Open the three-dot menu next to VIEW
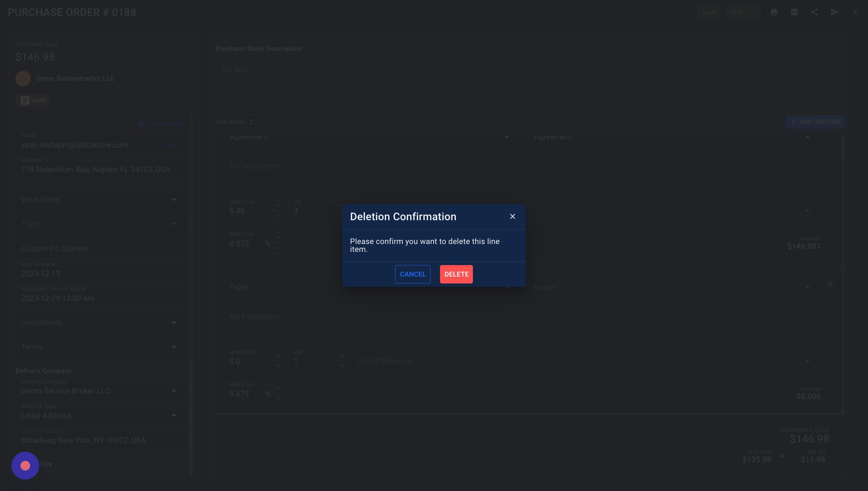Image resolution: width=868 pixels, height=491 pixels. pyautogui.click(x=754, y=12)
